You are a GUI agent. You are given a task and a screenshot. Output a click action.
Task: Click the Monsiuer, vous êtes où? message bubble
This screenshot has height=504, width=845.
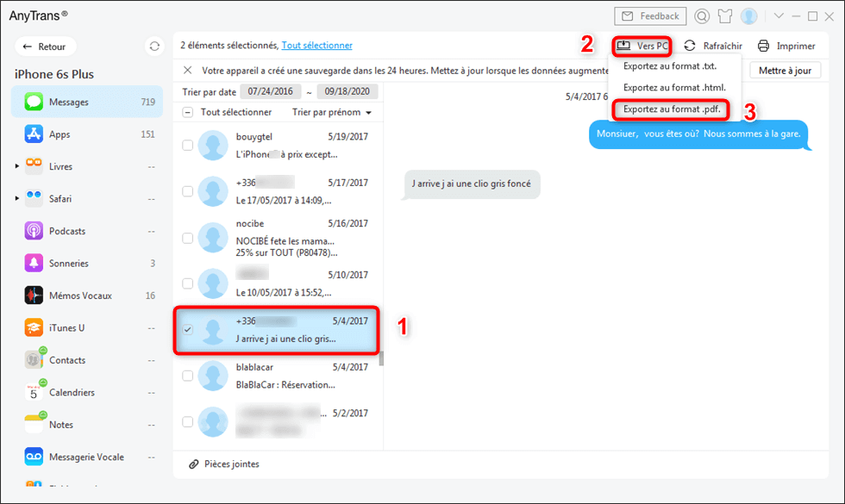pos(699,134)
